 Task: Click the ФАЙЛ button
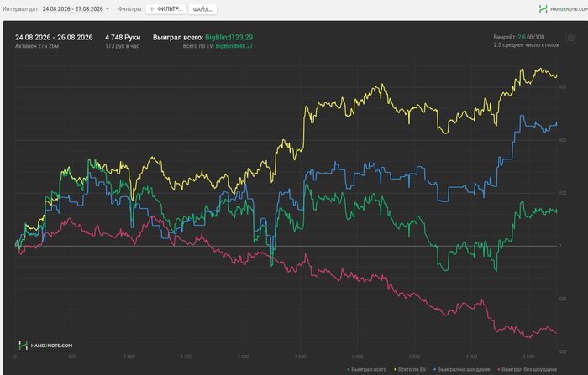202,9
